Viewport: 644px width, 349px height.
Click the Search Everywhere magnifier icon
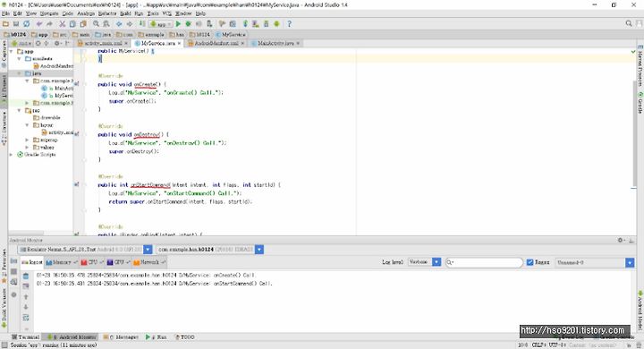(629, 24)
